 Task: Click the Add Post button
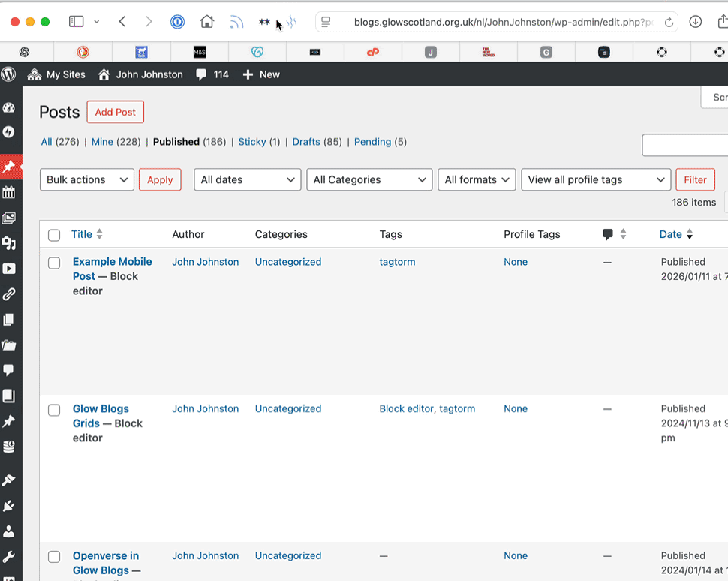(x=115, y=112)
